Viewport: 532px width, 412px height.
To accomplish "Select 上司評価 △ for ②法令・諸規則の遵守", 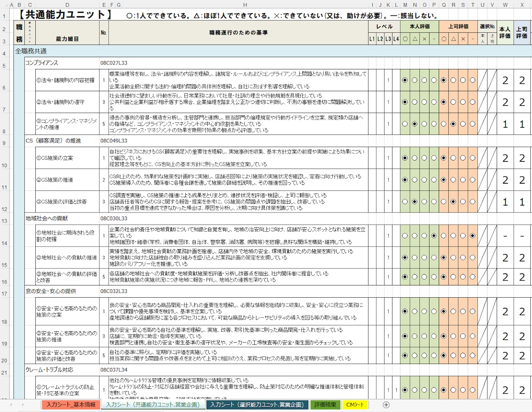I will point(454,102).
